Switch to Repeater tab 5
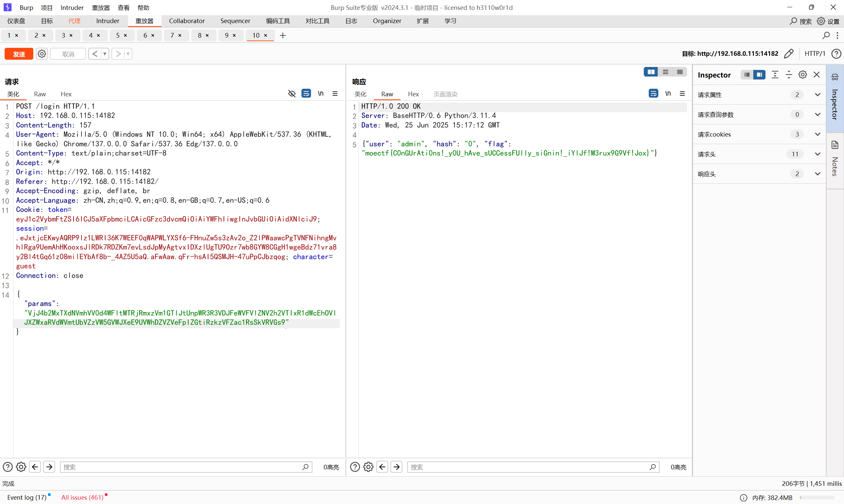 click(x=117, y=35)
